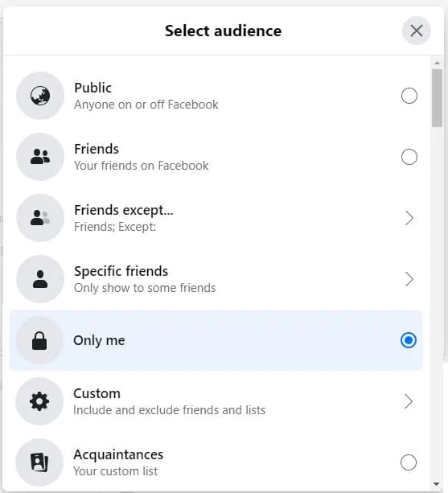Click the gear icon for Custom
The image size is (448, 493).
pyautogui.click(x=39, y=401)
